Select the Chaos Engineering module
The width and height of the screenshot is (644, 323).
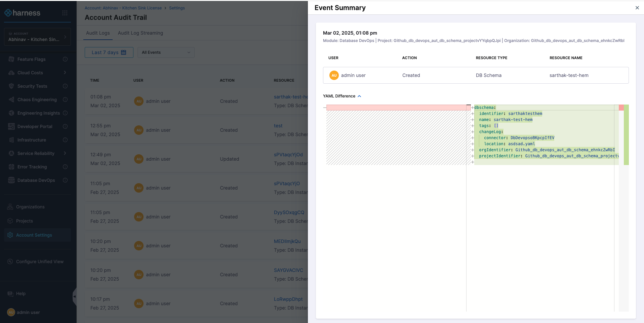[37, 99]
